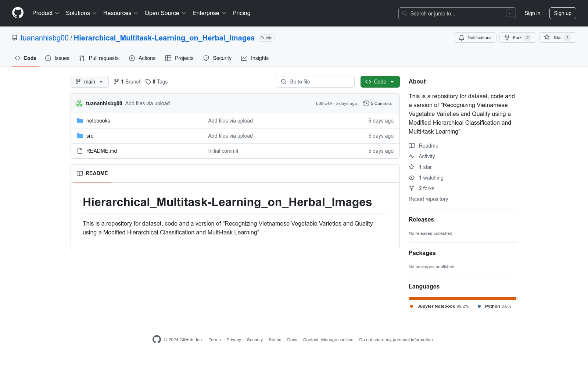The image size is (588, 368).
Task: Click the Pricing link in header
Action: point(241,13)
